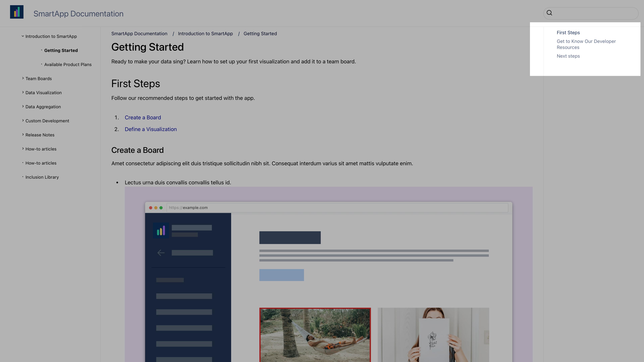Screen dimensions: 644x362
Task: Select Available Product Plans page
Action: tap(68, 64)
